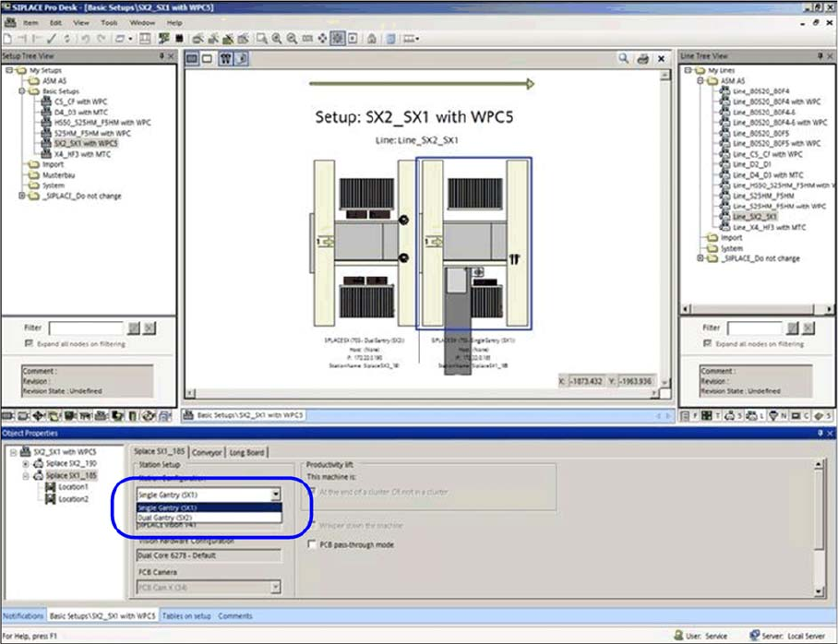Switch to the Conveyor tab

coord(206,452)
